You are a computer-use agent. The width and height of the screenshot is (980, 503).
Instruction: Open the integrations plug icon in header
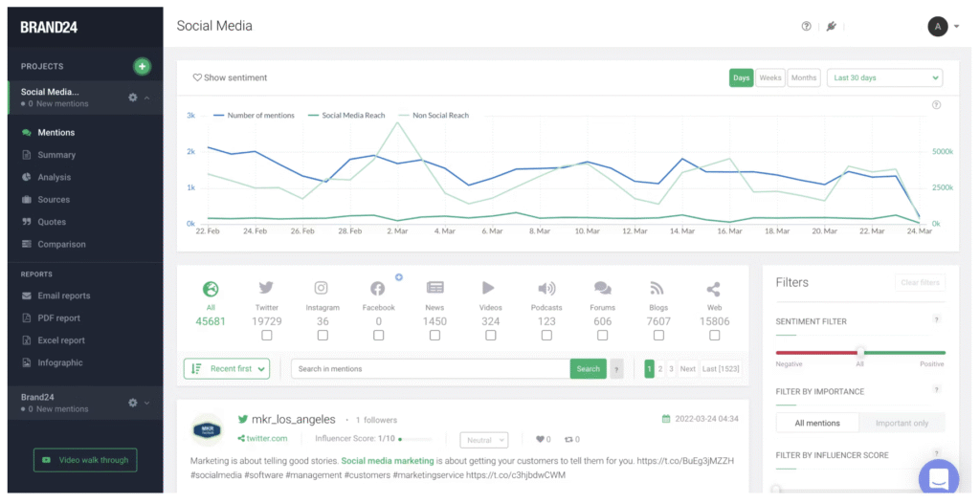click(x=831, y=26)
